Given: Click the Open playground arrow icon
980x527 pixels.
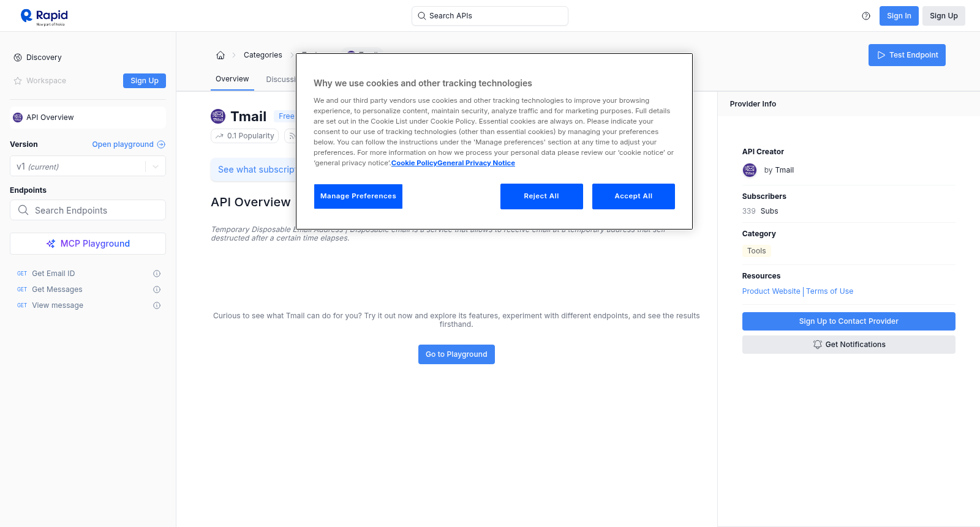Looking at the screenshot, I should point(161,144).
